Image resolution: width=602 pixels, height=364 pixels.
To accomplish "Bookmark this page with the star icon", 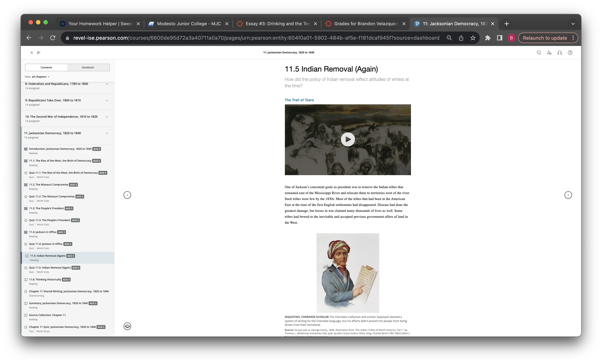I will [x=473, y=38].
